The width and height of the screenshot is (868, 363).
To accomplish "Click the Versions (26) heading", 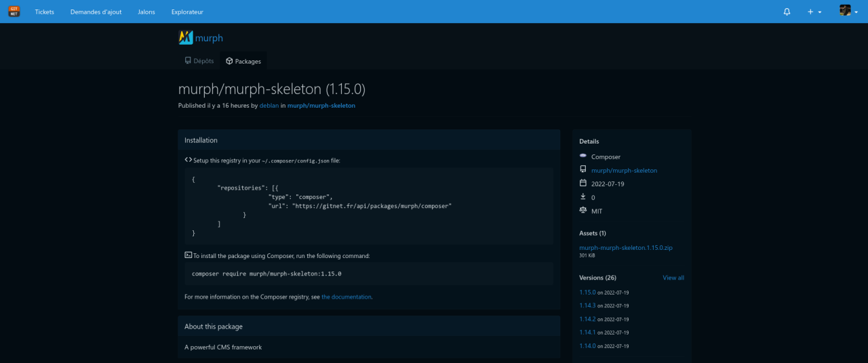I will pos(597,278).
